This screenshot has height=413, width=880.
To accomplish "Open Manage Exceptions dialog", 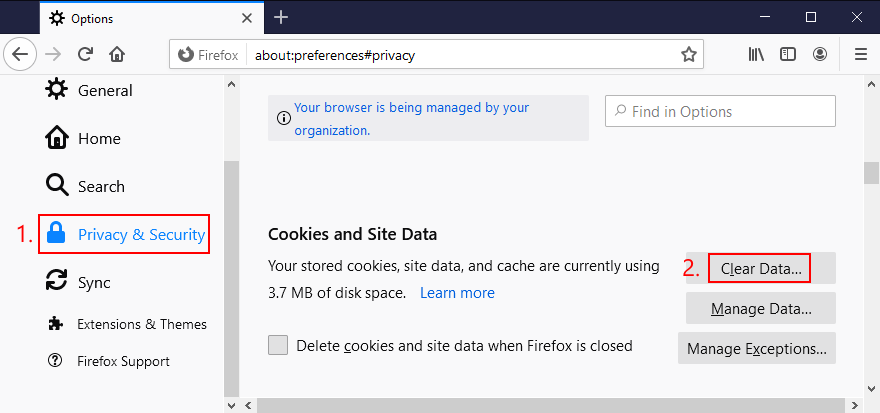I will [x=756, y=348].
